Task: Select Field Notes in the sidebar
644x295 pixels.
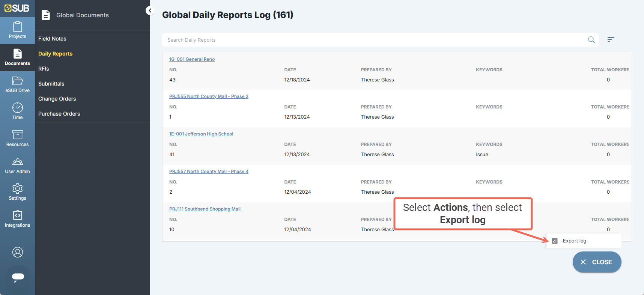Action: [52, 39]
